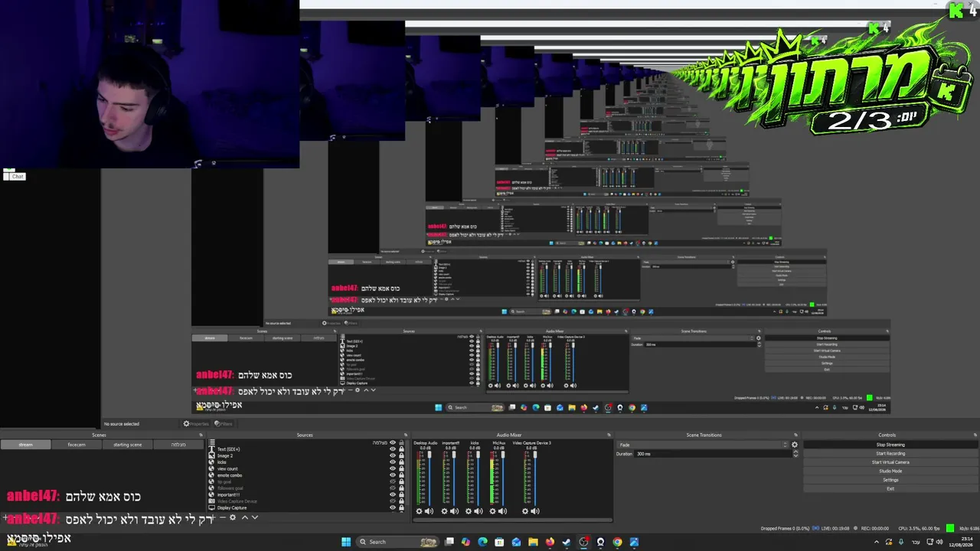Open Desktop Audio settings gear

click(x=419, y=511)
